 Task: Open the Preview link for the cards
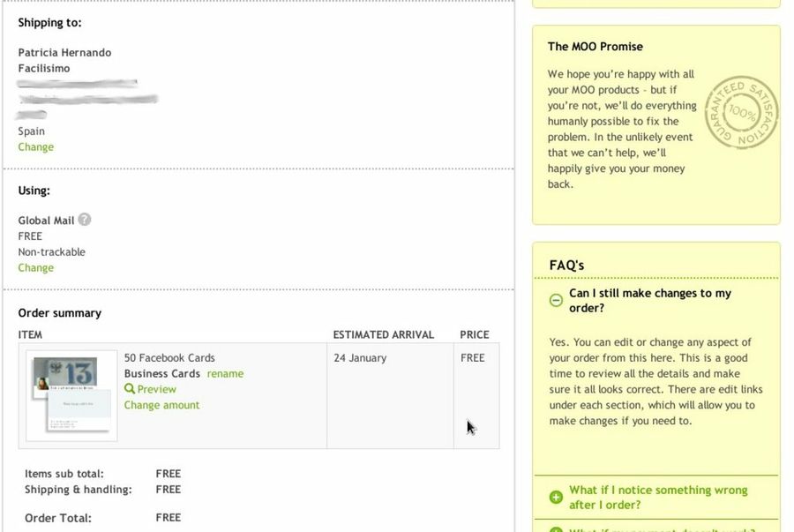156,389
